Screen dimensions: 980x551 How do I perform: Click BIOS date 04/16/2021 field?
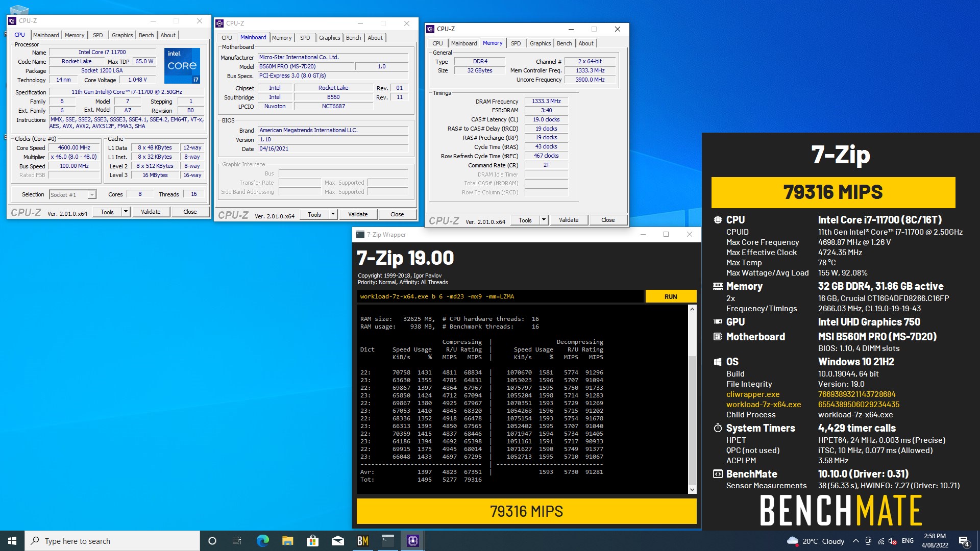(x=333, y=149)
